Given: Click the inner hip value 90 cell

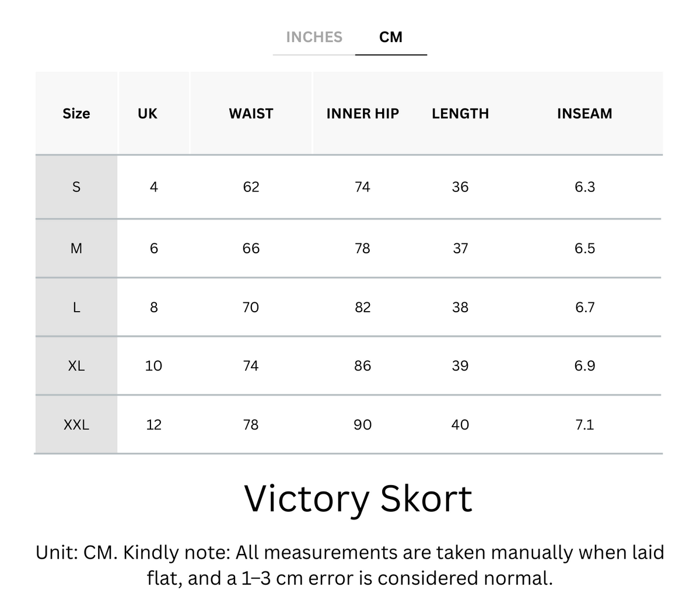Looking at the screenshot, I should coord(362,424).
